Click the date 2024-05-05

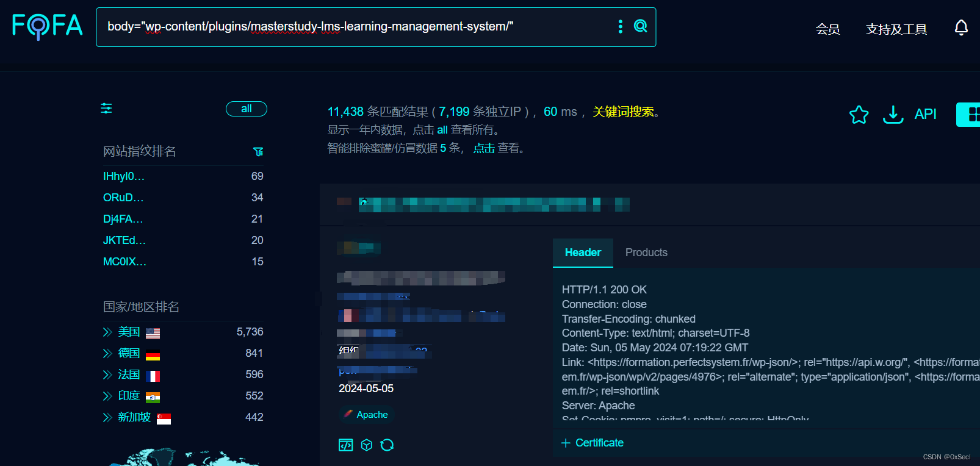(366, 389)
